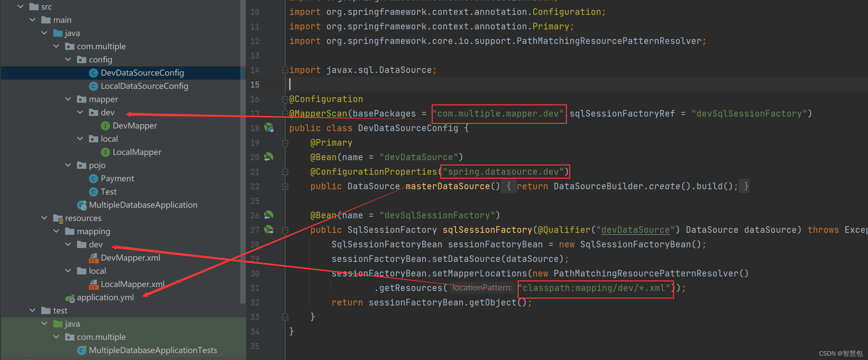The width and height of the screenshot is (868, 360).
Task: Collapse the mapper local package chevron
Action: (x=80, y=138)
